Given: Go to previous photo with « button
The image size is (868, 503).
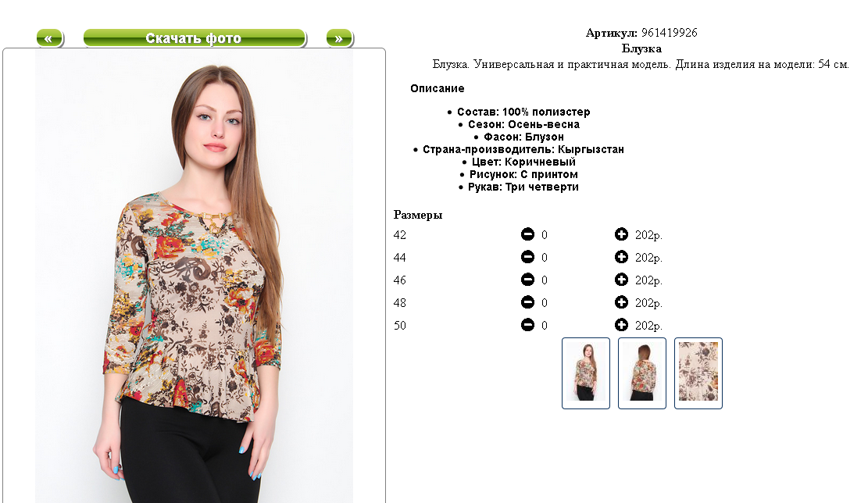Looking at the screenshot, I should click(x=49, y=38).
